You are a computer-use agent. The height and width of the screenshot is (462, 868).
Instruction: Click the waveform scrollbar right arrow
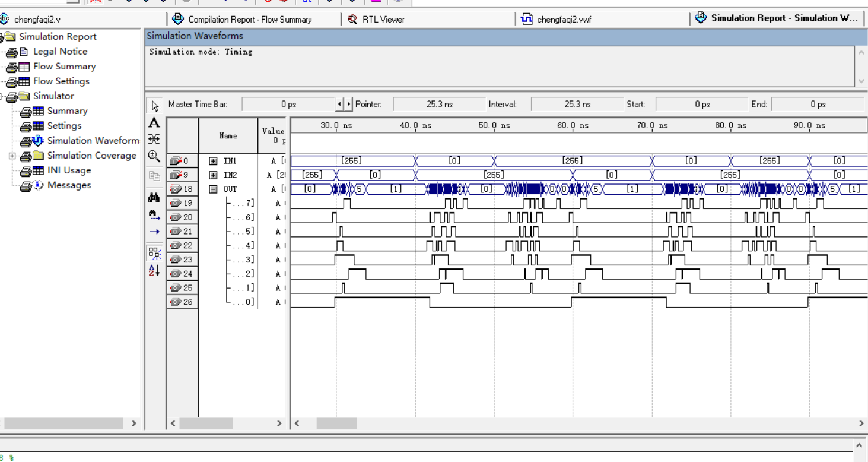tap(861, 423)
